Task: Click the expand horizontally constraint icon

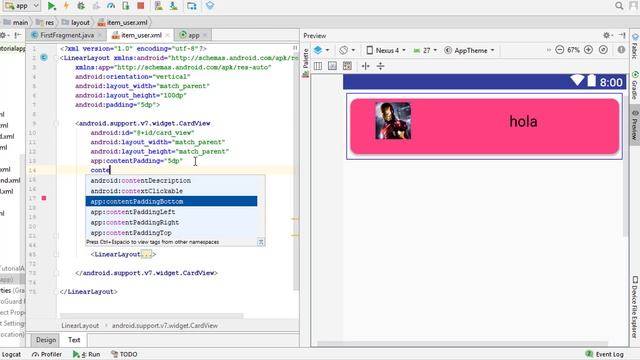Action: click(365, 66)
